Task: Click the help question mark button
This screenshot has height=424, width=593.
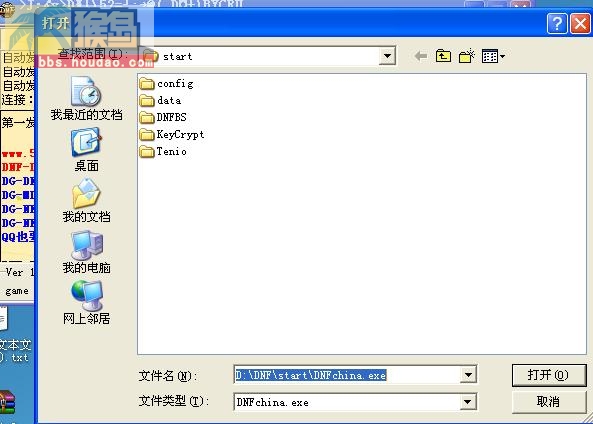Action: (557, 24)
